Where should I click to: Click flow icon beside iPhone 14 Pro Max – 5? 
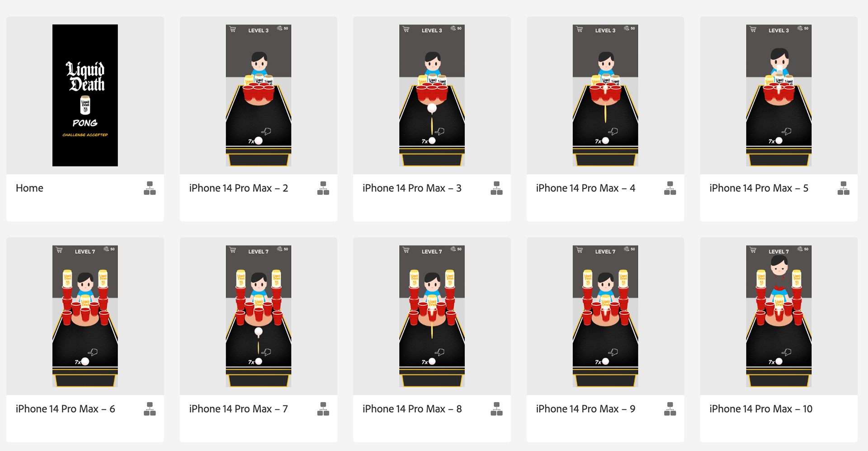844,188
